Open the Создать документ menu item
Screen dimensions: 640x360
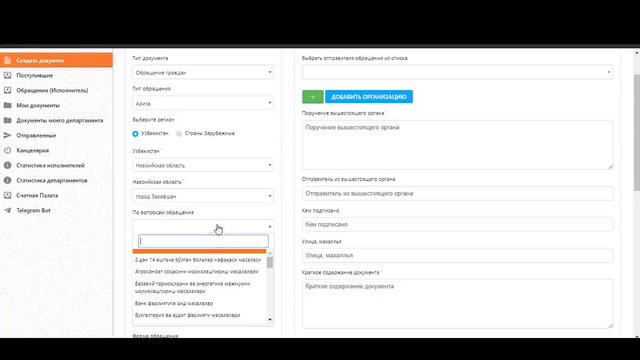(x=56, y=60)
